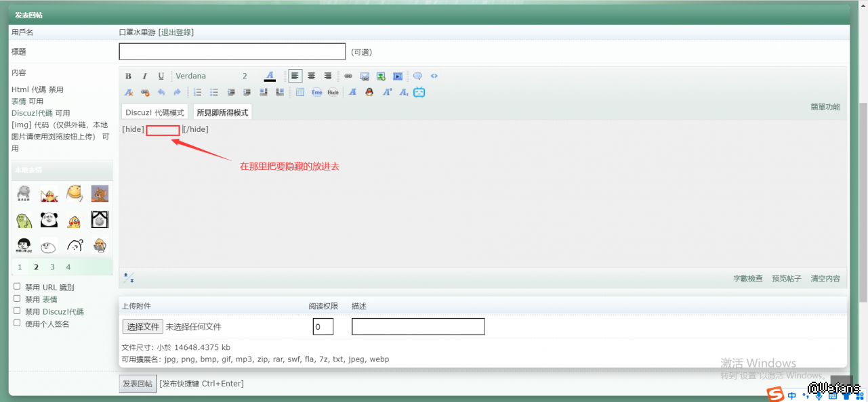Click the page vertical scrollbar
Screen dimensions: 868x402
pos(863,201)
